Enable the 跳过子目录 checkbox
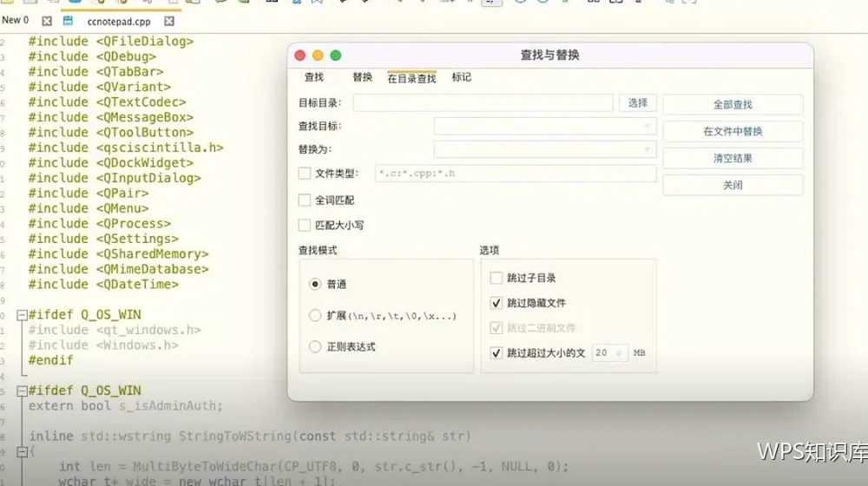 pos(496,278)
